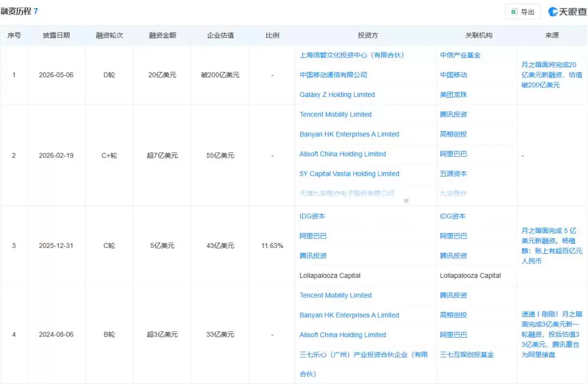The width and height of the screenshot is (588, 384).
Task: Click the 投资方 column header
Action: click(x=367, y=35)
